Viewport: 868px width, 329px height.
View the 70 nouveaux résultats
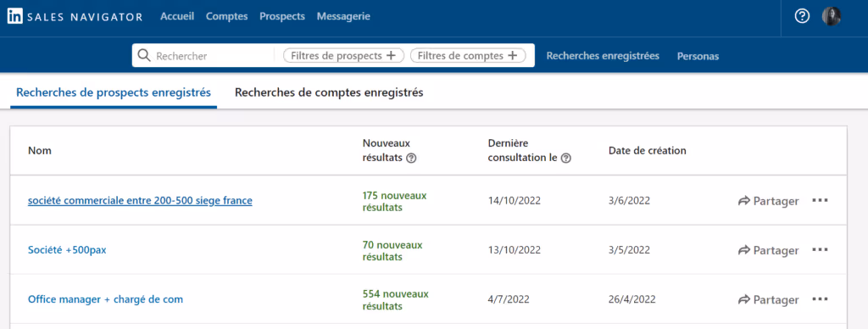(392, 251)
